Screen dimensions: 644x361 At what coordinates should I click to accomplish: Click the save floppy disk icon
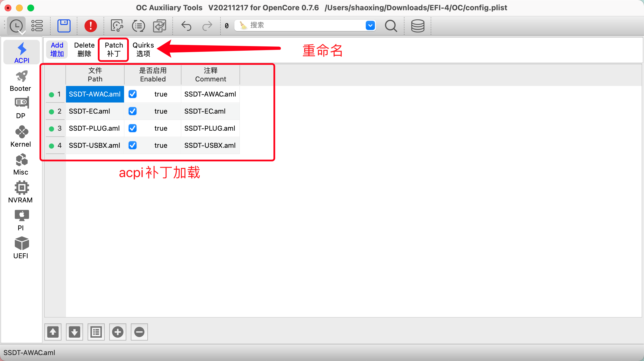[64, 26]
